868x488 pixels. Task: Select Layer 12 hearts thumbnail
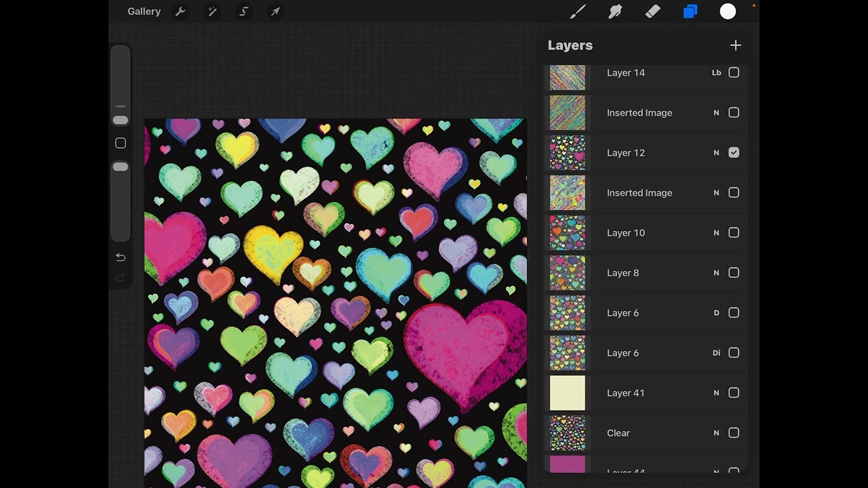click(x=567, y=152)
